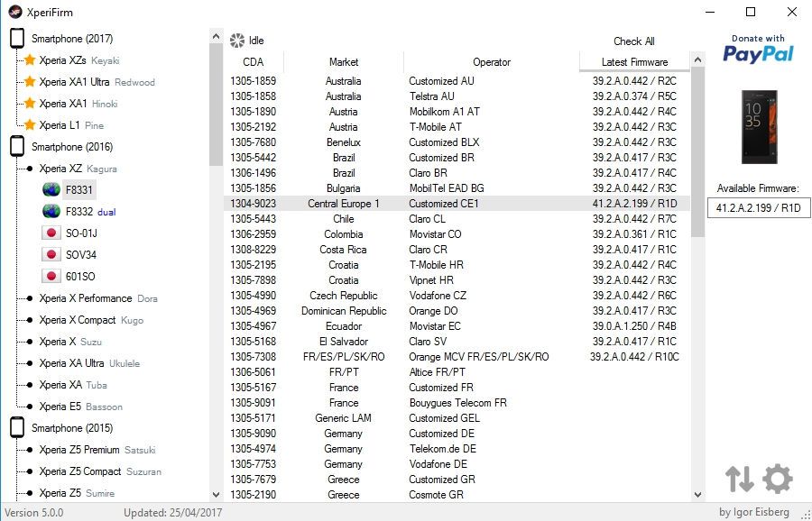
Task: Click the firmware list scrollbar thumb
Action: tap(697, 152)
